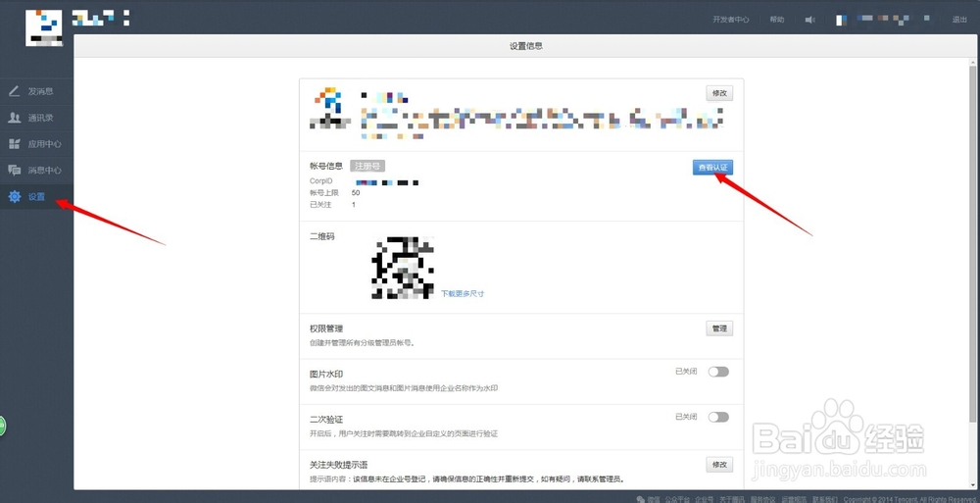Click the 帐号上限 value 50

pos(356,193)
